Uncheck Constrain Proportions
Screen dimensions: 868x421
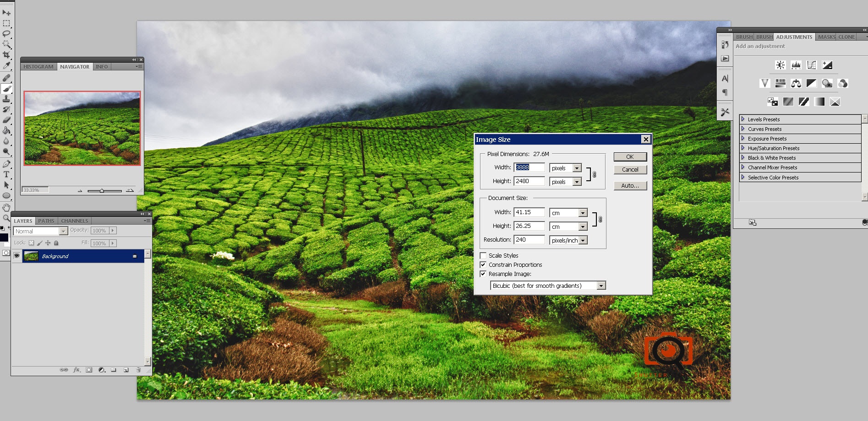[x=483, y=265]
